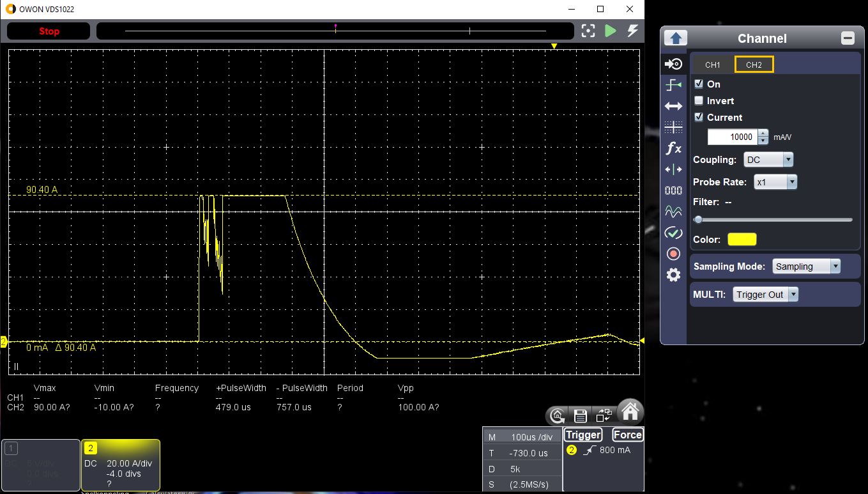868x494 pixels.
Task: Click the up-arrow icon in Channel panel header
Action: pyautogui.click(x=676, y=38)
